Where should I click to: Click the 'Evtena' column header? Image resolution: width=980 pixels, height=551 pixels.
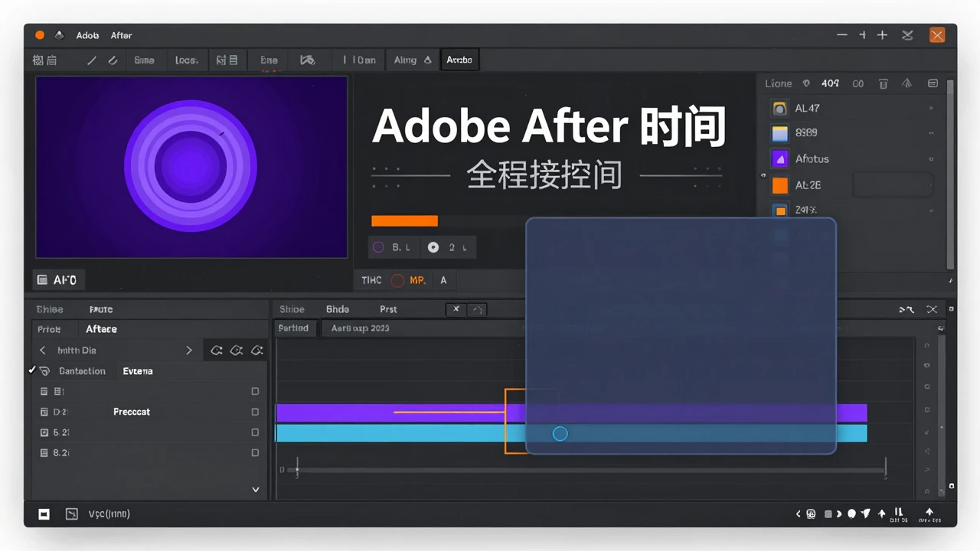pyautogui.click(x=138, y=371)
